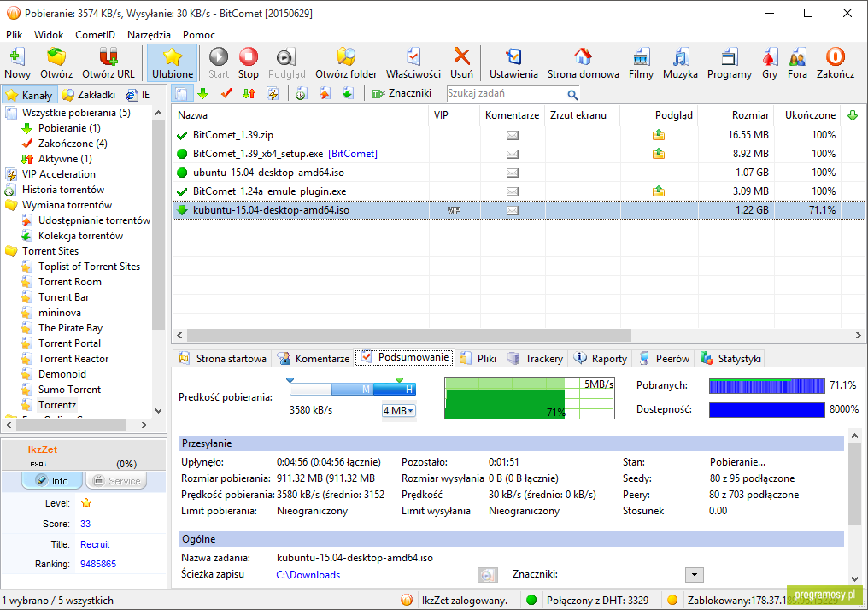The height and width of the screenshot is (610, 868).
Task: Filter downloading tasks with green arrow icon
Action: 203,93
